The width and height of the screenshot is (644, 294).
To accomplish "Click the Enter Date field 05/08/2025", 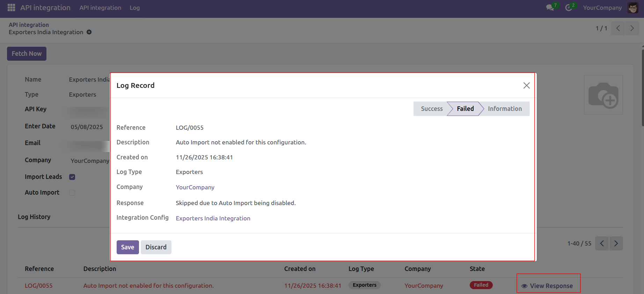I will click(87, 127).
